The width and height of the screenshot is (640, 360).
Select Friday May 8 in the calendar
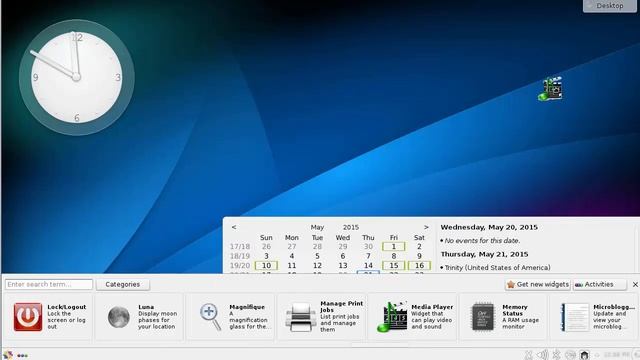(x=393, y=256)
